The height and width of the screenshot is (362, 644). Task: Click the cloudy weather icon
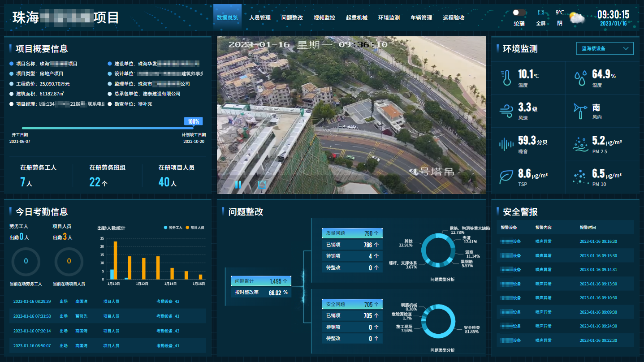click(x=577, y=18)
